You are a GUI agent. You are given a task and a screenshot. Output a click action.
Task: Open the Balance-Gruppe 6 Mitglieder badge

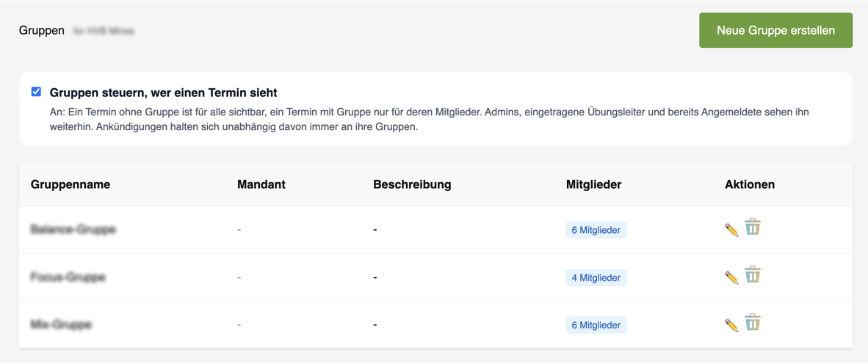point(596,229)
